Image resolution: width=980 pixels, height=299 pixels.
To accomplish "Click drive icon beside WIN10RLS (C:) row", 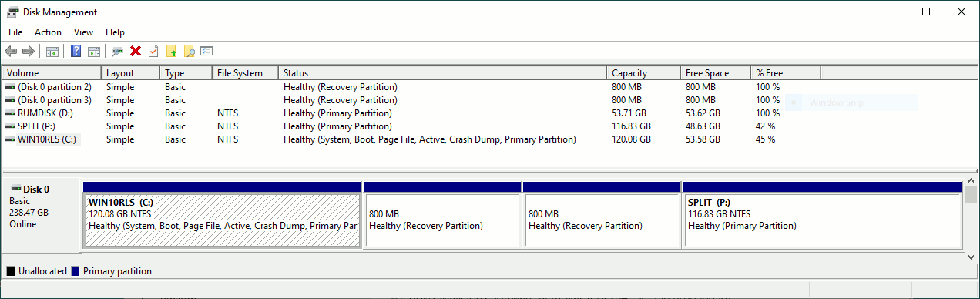I will pyautogui.click(x=10, y=139).
